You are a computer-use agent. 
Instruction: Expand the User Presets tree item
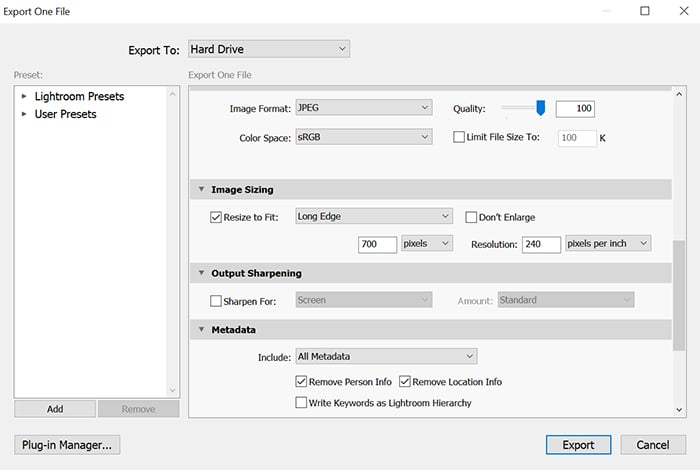tap(24, 114)
